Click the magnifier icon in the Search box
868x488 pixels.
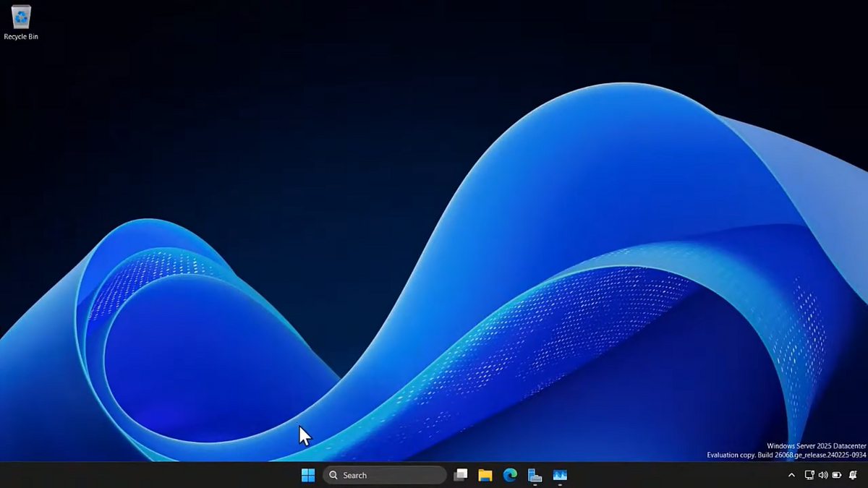coord(333,475)
